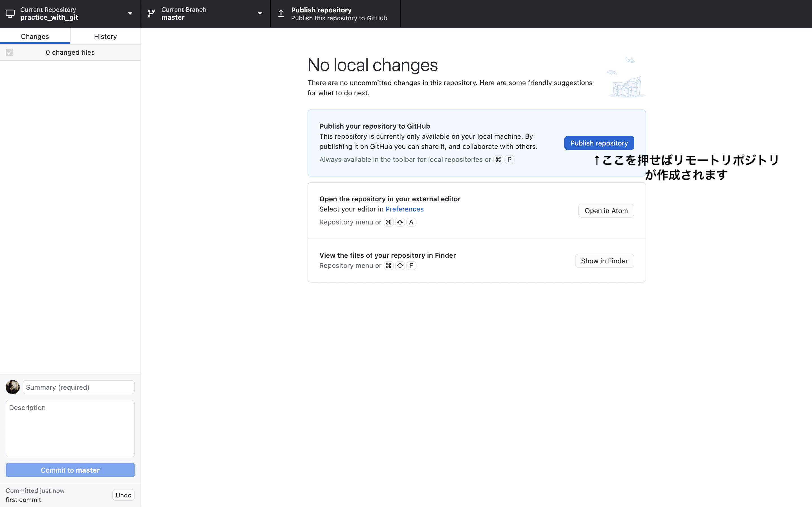Click the upload arrow publish icon

tap(281, 14)
